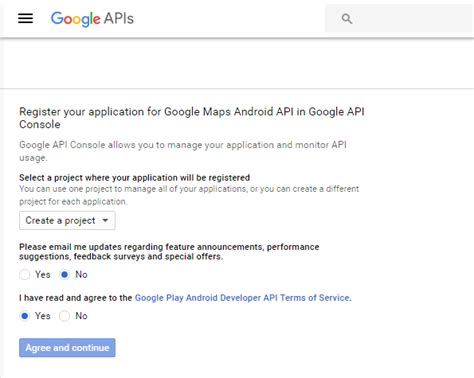This screenshot has height=378, width=474.
Task: Select No for email updates
Action: click(x=64, y=275)
